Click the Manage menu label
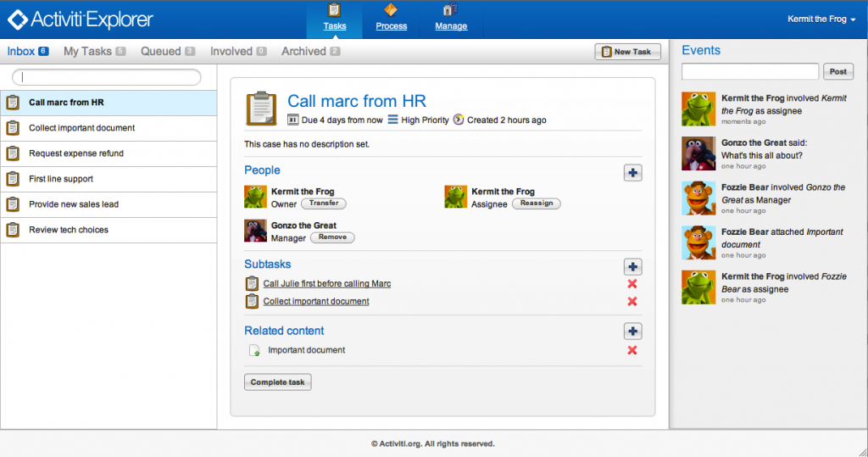Image resolution: width=868 pixels, height=457 pixels. click(x=451, y=26)
